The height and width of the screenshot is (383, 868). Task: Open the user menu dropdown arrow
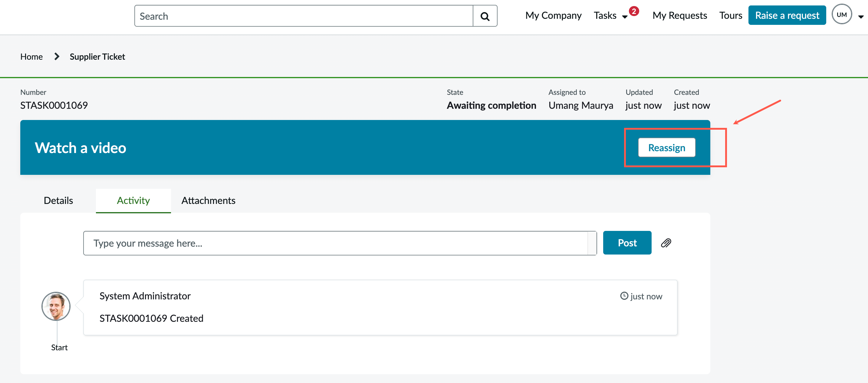(x=861, y=17)
